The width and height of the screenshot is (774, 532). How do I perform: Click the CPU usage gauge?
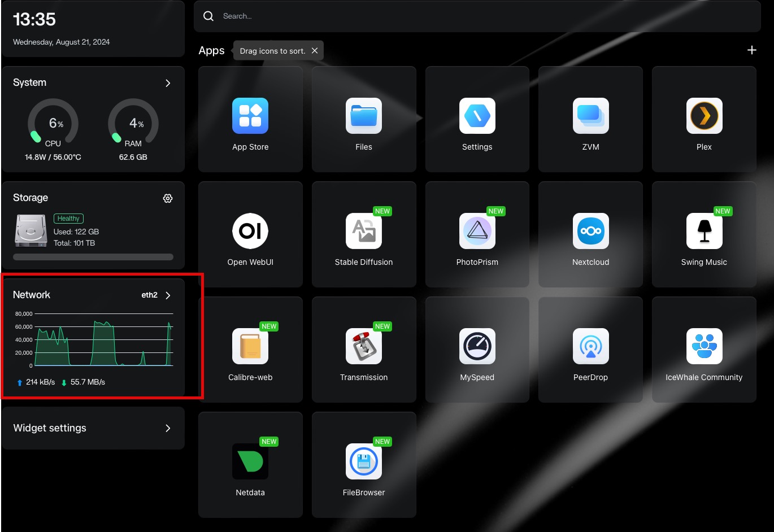click(53, 123)
